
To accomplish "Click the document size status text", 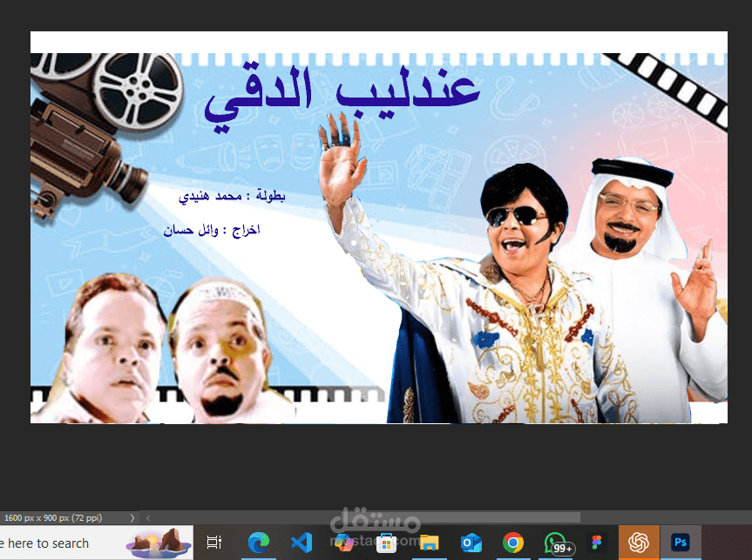I will (x=53, y=518).
